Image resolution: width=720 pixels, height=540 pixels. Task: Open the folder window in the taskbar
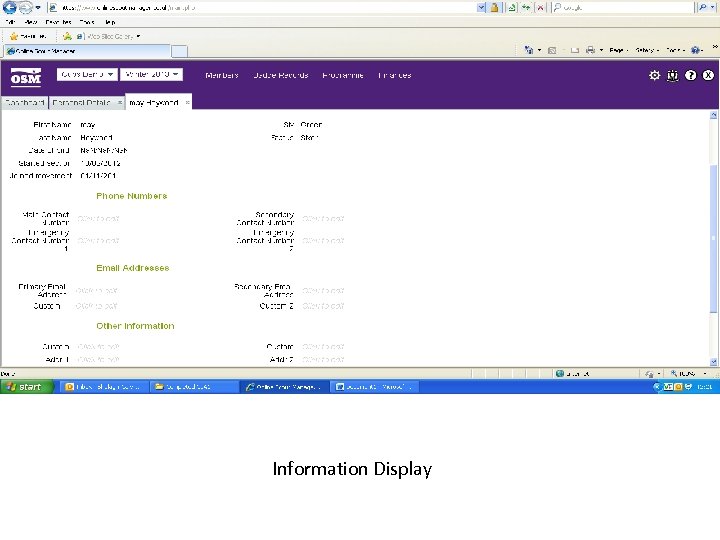(x=193, y=387)
